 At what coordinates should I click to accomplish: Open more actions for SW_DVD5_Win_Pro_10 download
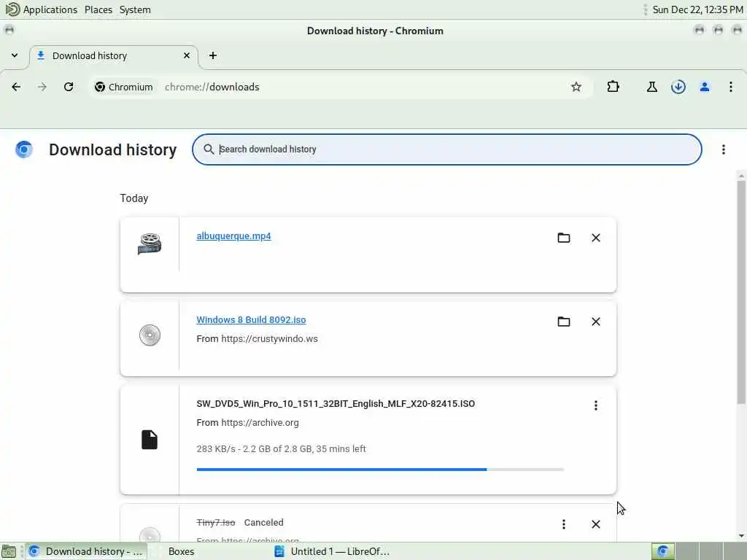pos(595,405)
